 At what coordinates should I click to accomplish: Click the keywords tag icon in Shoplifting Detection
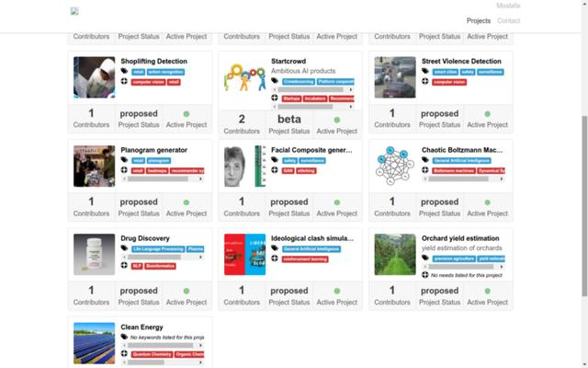click(x=125, y=71)
